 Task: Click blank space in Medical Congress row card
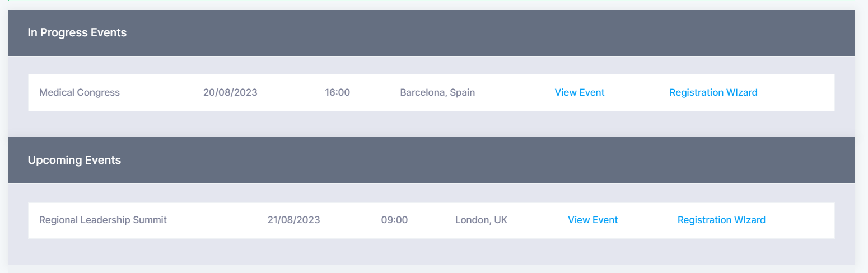pyautogui.click(x=795, y=92)
